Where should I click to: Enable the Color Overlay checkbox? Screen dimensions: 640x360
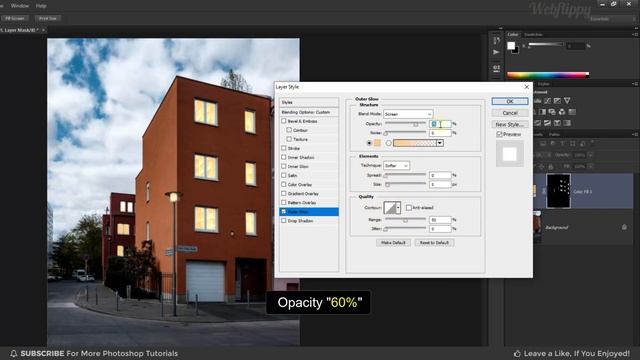point(284,184)
